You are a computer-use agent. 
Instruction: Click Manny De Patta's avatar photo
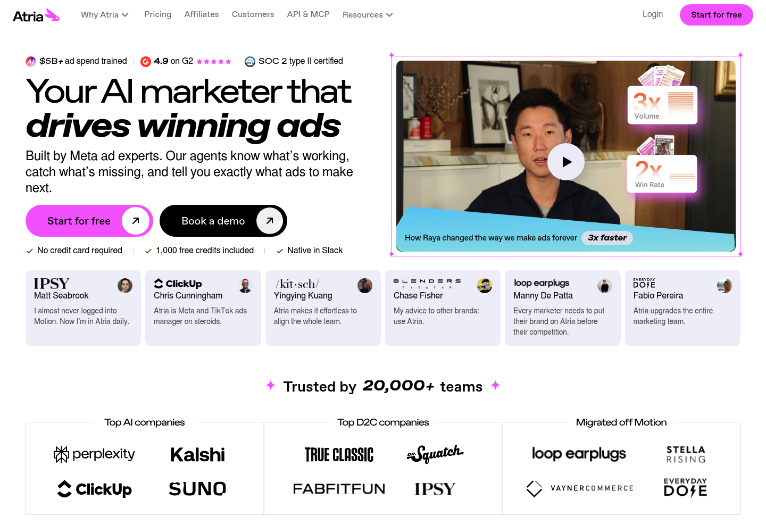click(x=605, y=286)
